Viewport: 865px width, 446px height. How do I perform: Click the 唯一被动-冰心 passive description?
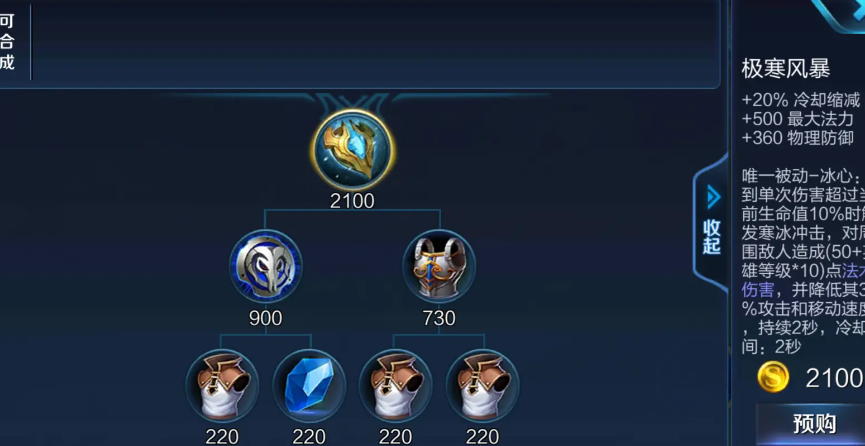(x=803, y=260)
